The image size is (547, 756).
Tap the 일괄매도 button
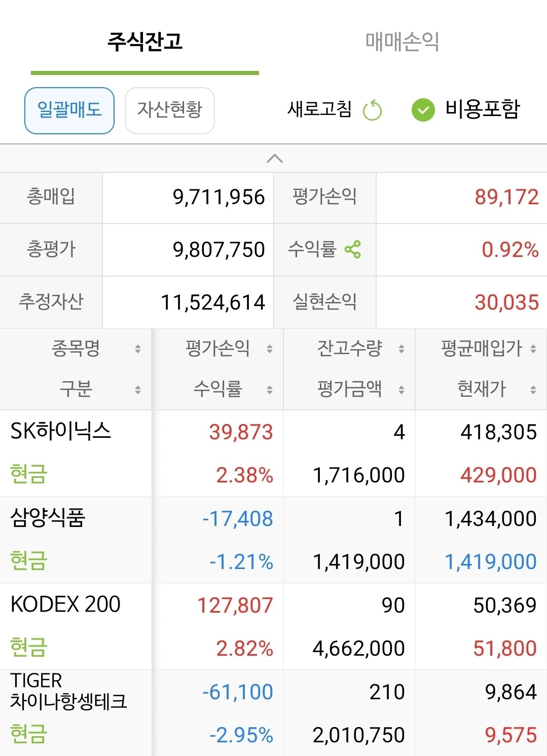pos(69,110)
